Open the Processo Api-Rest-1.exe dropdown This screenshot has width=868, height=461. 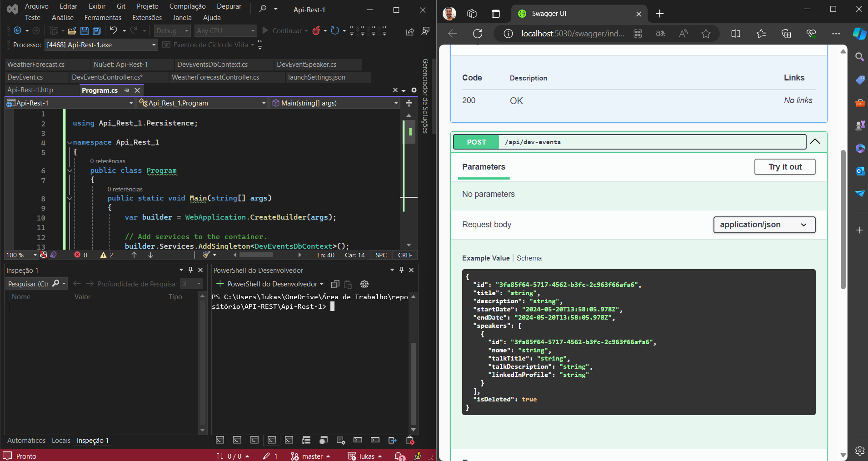tap(101, 45)
